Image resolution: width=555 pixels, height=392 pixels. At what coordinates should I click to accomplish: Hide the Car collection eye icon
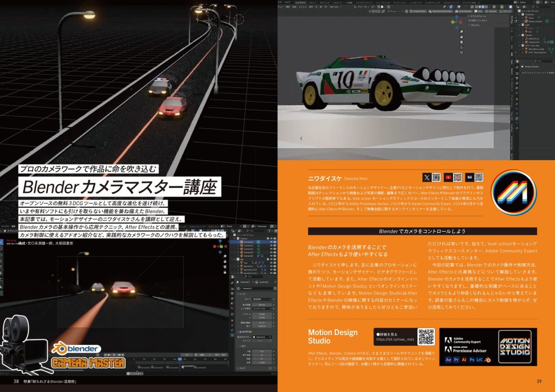coord(272,259)
